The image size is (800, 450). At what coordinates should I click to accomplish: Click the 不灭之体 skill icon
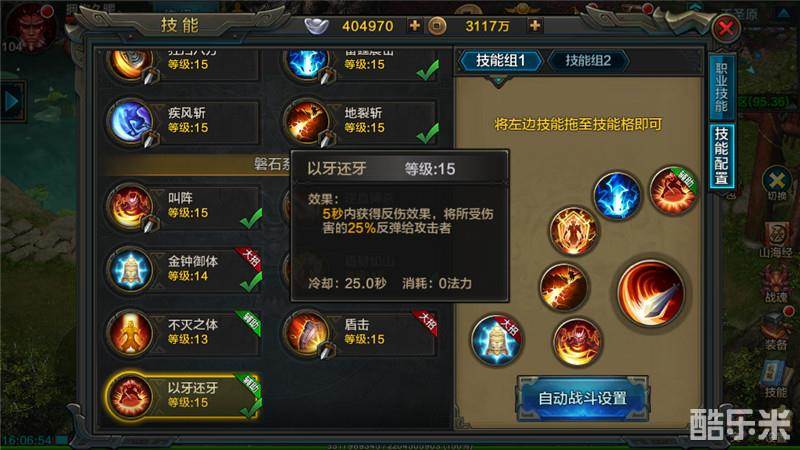[131, 333]
